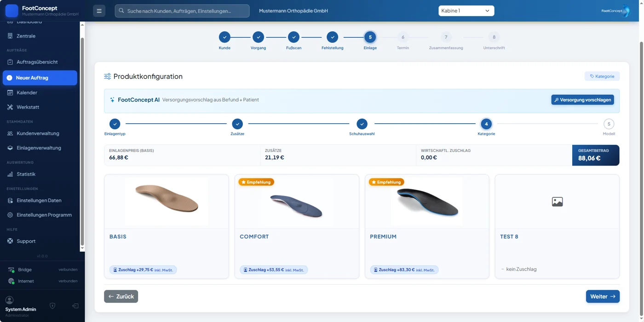Go to the Zusätze configuration sub-step
This screenshot has width=644, height=322.
pyautogui.click(x=237, y=124)
